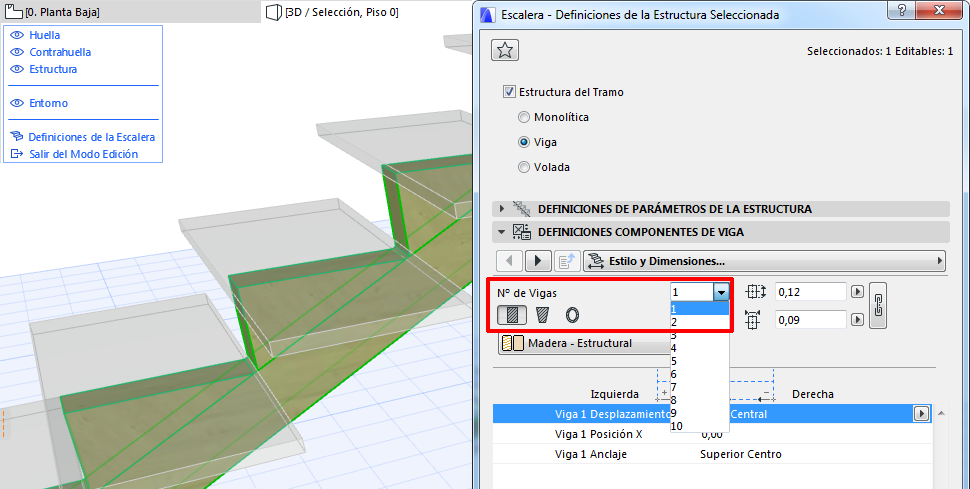This screenshot has width=970, height=489.
Task: Toggle visibility of Entorno
Action: click(17, 103)
